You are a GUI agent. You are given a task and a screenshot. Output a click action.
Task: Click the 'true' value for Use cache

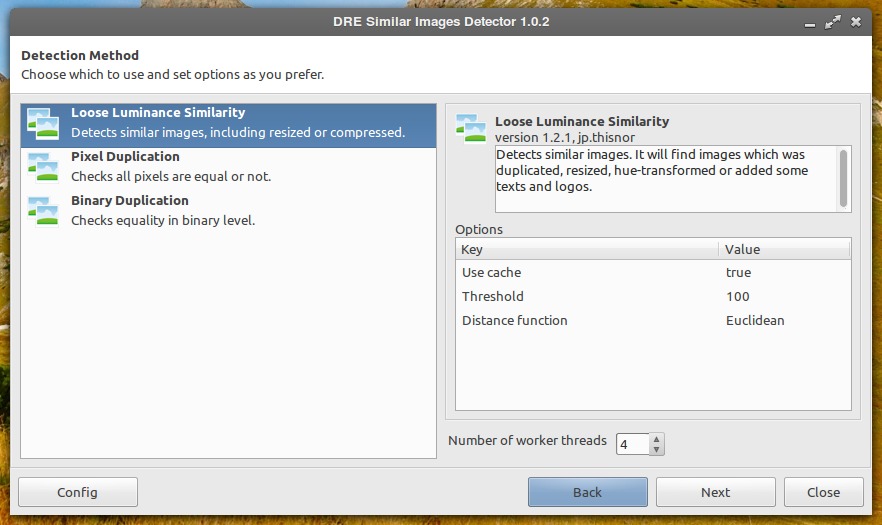point(739,272)
